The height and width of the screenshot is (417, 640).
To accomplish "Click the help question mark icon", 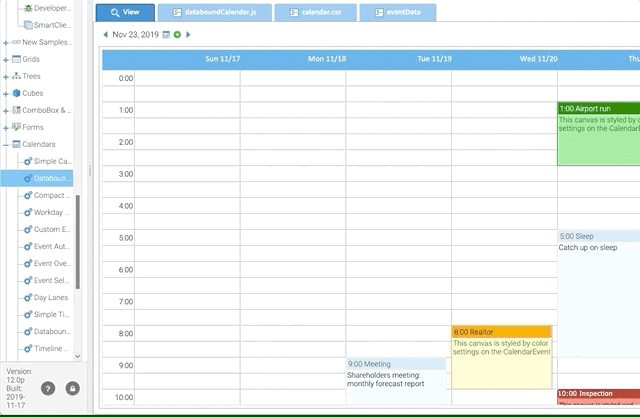I will pyautogui.click(x=47, y=388).
